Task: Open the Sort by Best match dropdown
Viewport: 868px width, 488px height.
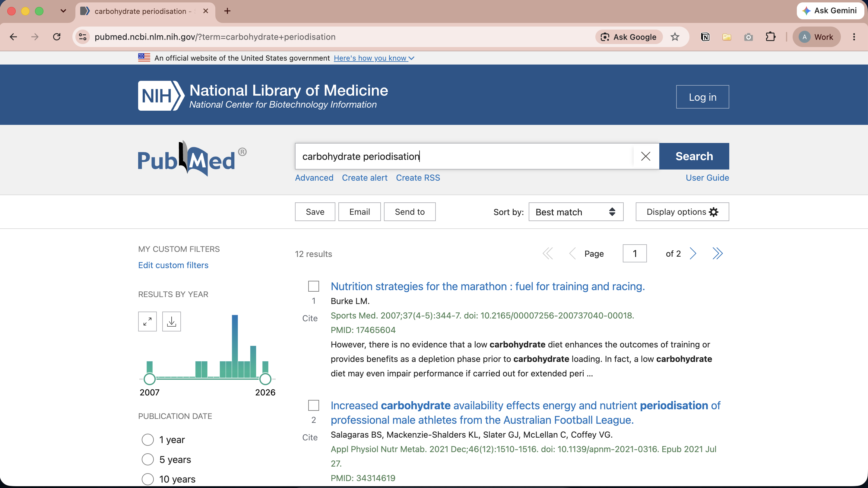Action: pos(576,212)
